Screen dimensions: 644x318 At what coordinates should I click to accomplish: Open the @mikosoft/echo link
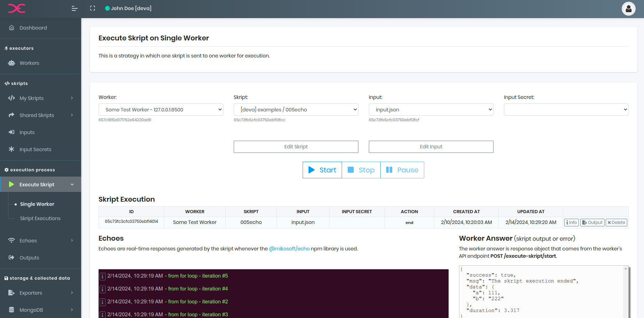[289, 249]
